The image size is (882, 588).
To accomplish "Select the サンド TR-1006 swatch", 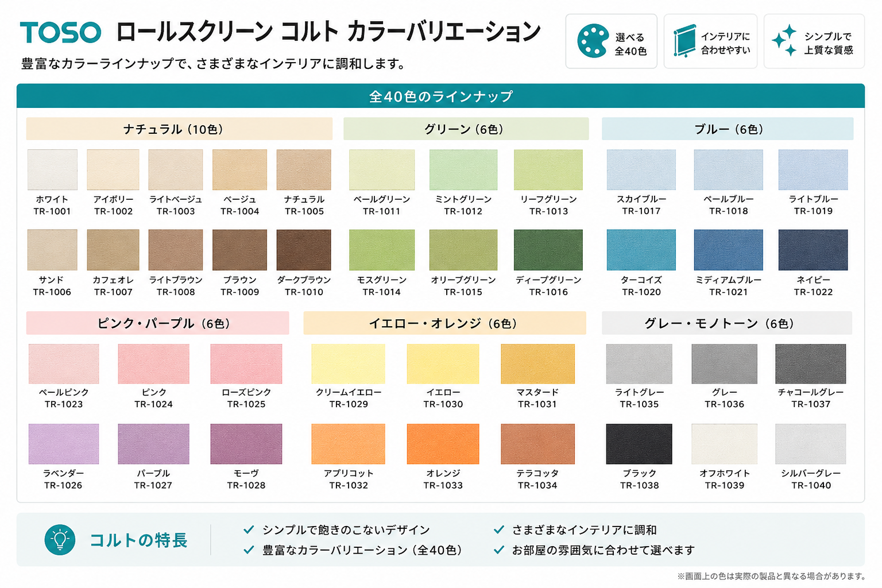I will [52, 250].
